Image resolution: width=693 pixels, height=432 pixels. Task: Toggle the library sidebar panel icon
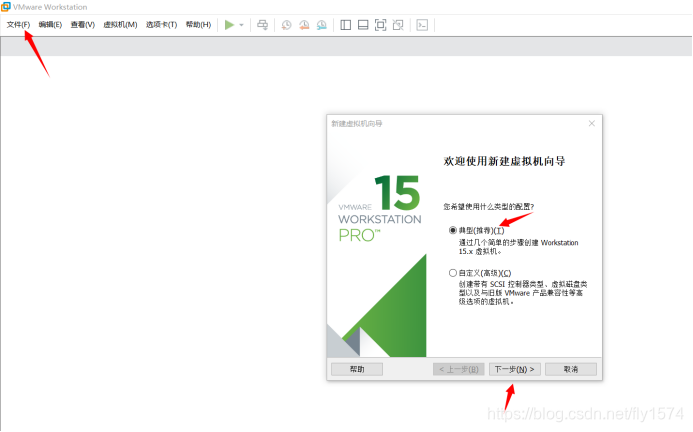click(346, 25)
